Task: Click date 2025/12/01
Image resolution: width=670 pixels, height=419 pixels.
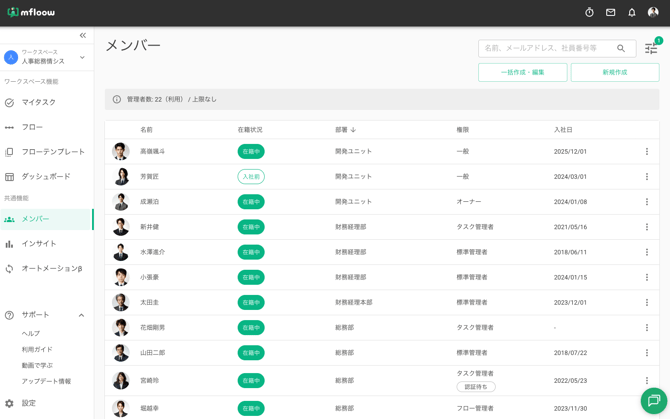Action: pyautogui.click(x=570, y=151)
